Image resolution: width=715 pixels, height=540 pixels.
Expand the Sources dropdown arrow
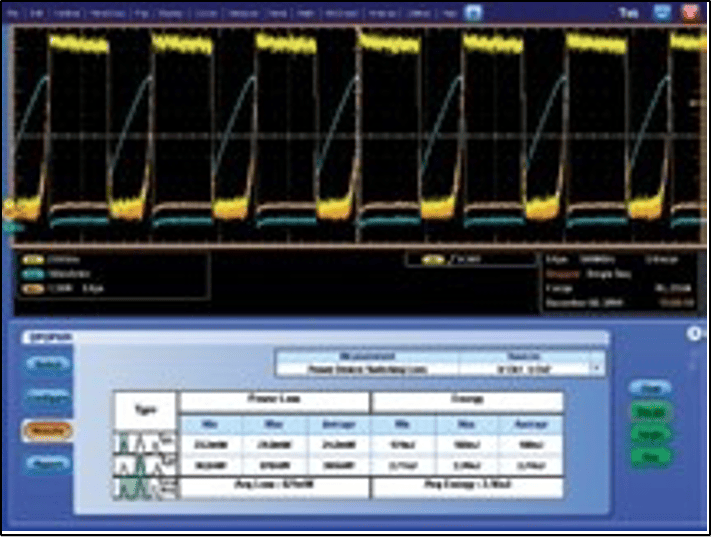pyautogui.click(x=597, y=368)
